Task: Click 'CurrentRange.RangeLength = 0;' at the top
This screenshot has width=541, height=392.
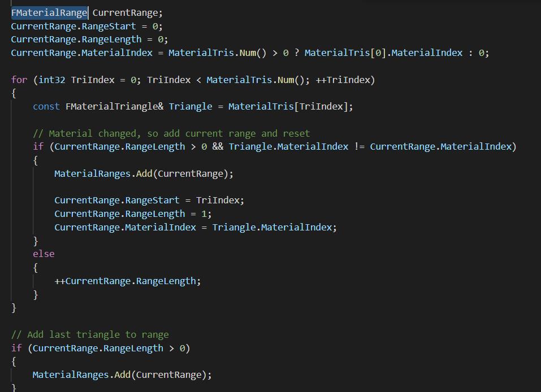Action: click(89, 40)
